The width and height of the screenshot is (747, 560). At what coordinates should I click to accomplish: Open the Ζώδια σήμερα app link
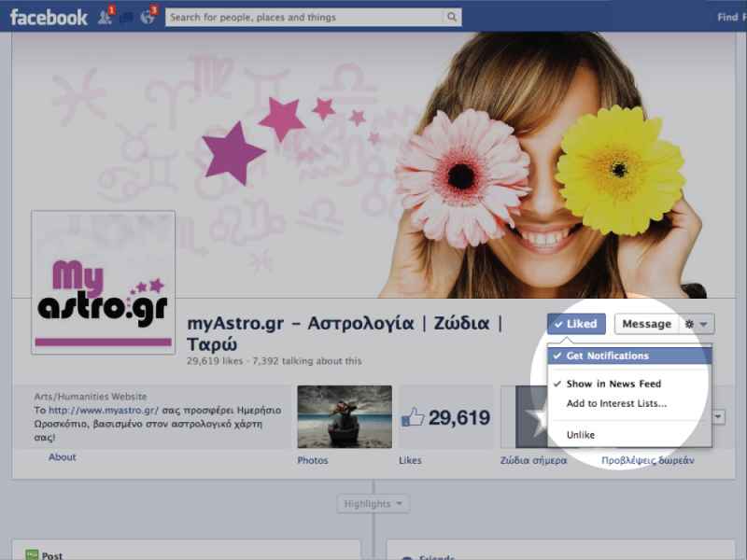click(x=533, y=460)
